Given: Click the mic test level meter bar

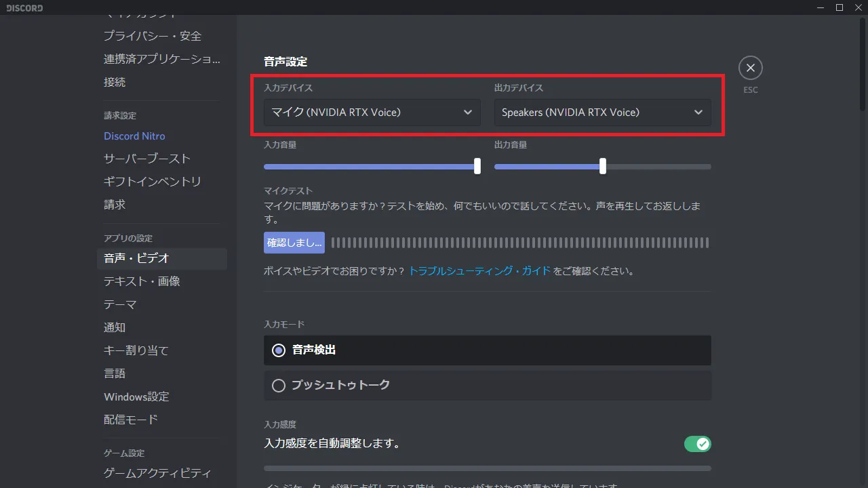Looking at the screenshot, I should 520,243.
